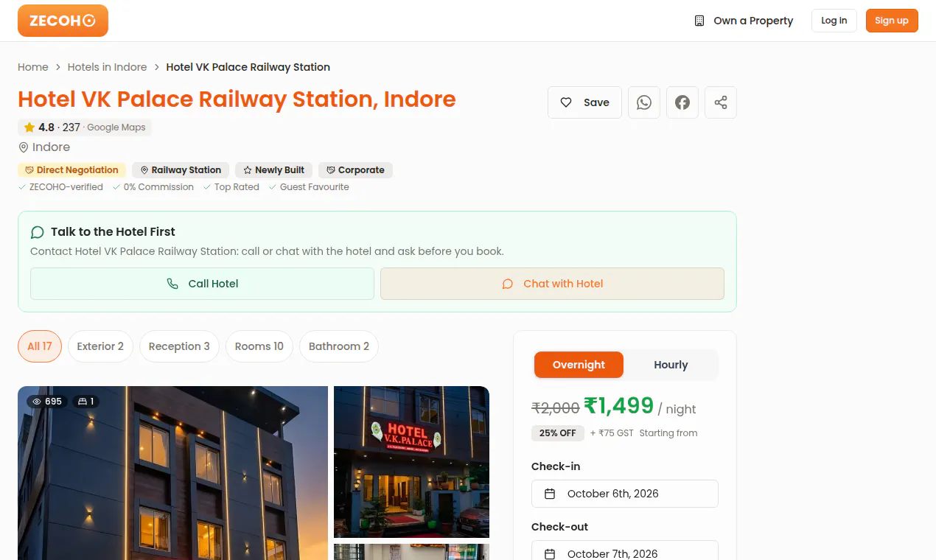
Task: Click the Corporate tag
Action: click(355, 170)
